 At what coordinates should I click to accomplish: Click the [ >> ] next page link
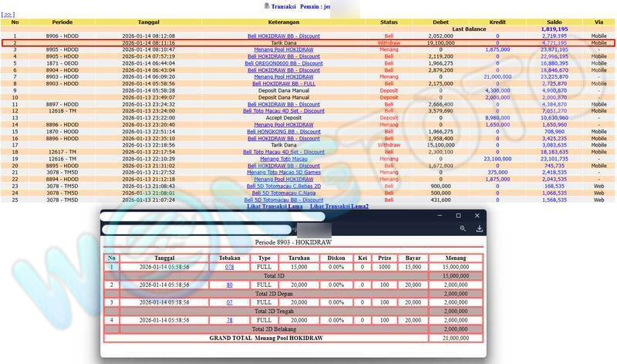tap(9, 14)
